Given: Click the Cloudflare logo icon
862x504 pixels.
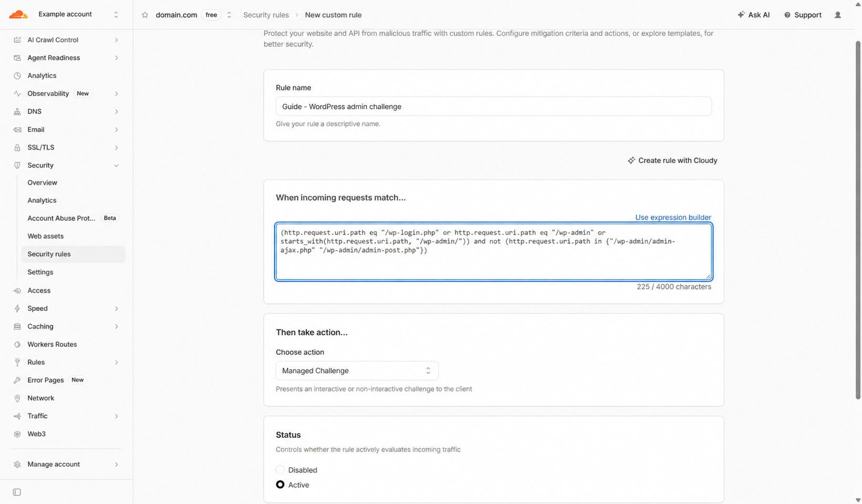Looking at the screenshot, I should coord(18,15).
